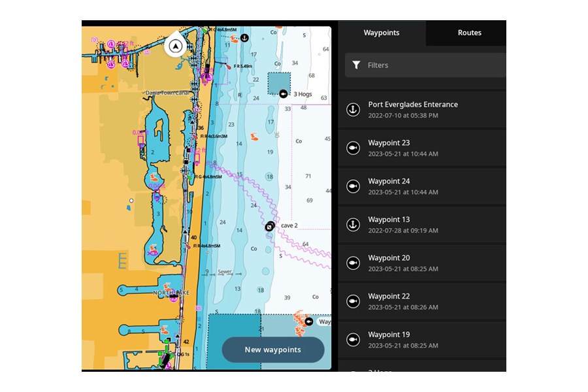
Task: Click the fish waypoint marker near map bottom
Action: coord(309,321)
